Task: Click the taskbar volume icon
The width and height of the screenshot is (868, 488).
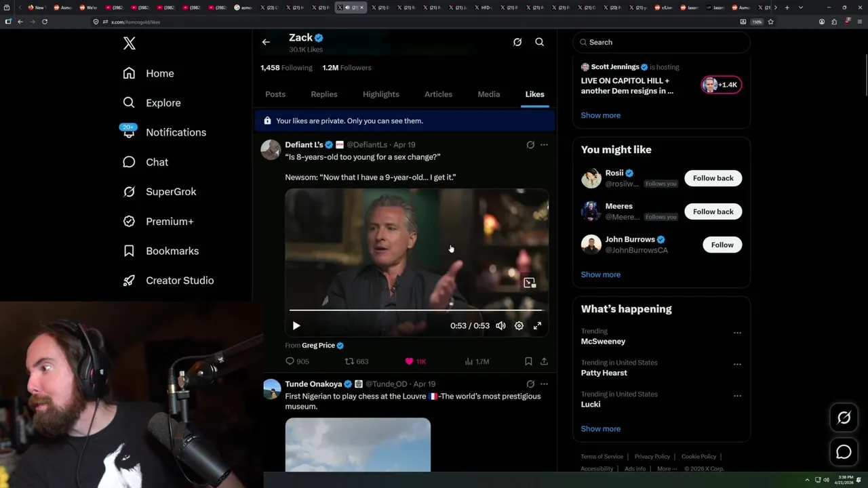Action: tap(826, 480)
